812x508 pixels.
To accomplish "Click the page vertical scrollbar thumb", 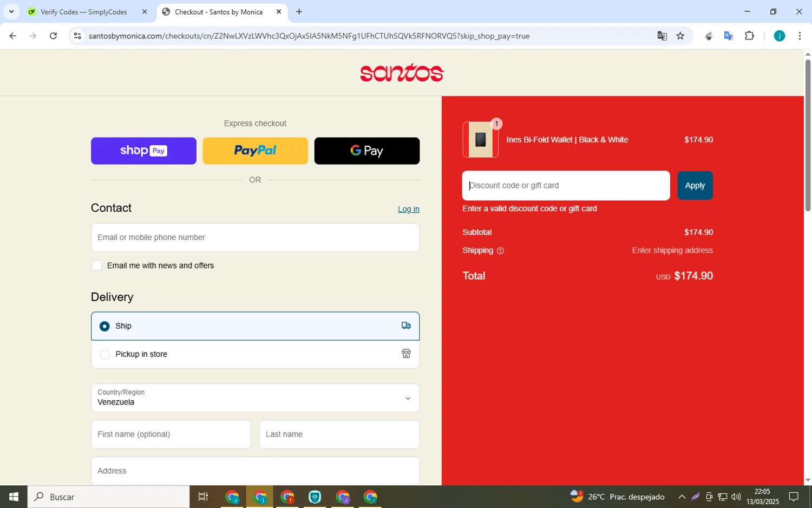I will tap(808, 135).
